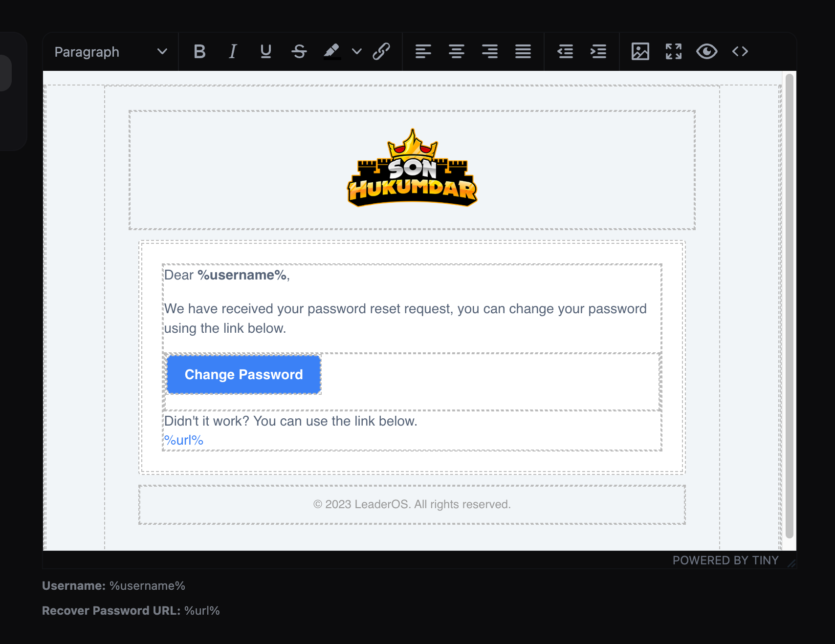The image size is (835, 644).
Task: Toggle bold formatting
Action: coord(199,51)
